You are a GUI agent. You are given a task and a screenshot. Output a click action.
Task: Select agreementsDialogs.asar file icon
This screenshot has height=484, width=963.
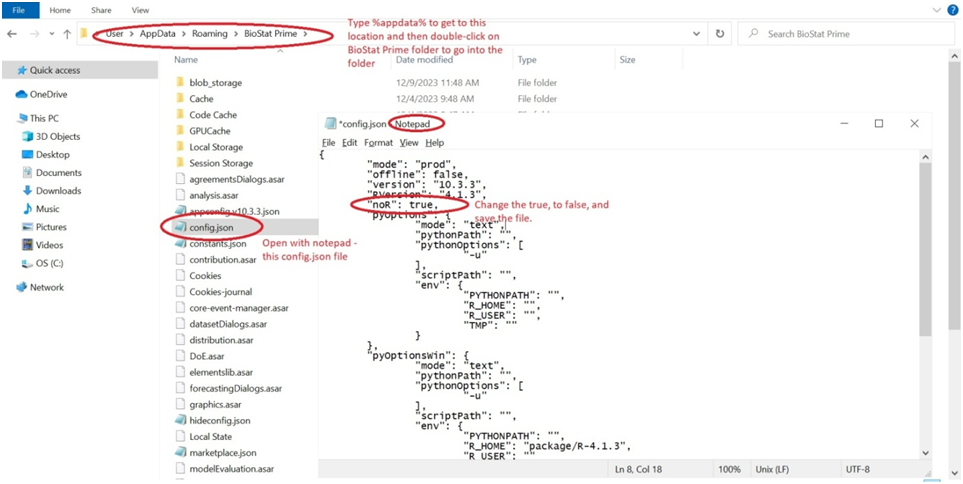(x=180, y=179)
